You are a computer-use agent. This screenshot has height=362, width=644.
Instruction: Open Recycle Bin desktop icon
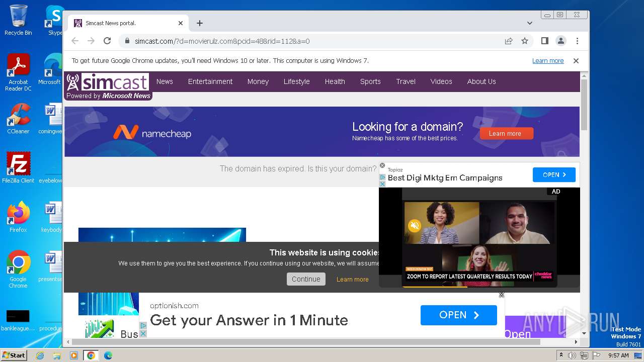(18, 20)
